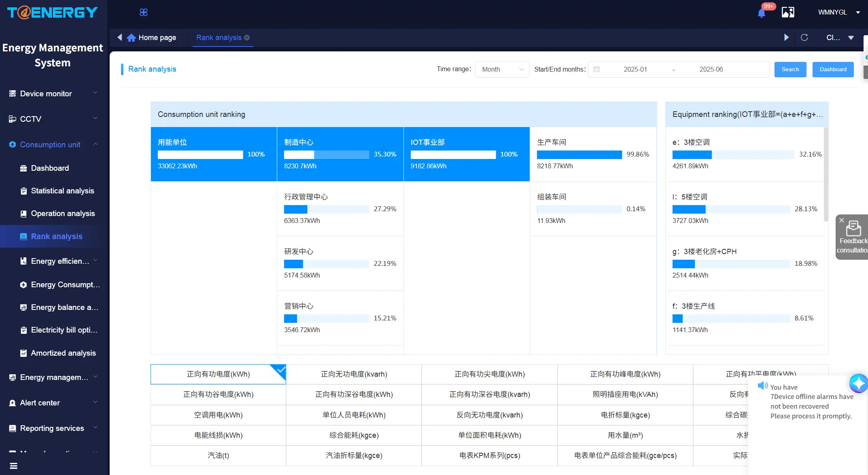Click the 制造中心 35.30% progress bar
Screen dimensions: 868x475
click(x=327, y=155)
